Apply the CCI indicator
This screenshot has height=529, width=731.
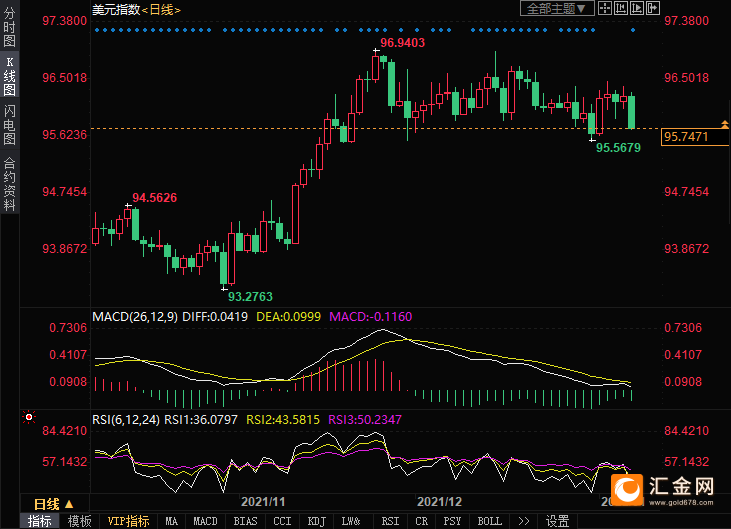coord(282,521)
